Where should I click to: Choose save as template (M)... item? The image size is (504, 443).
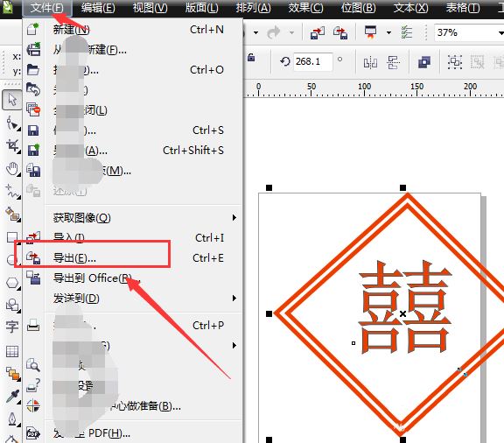pos(132,171)
